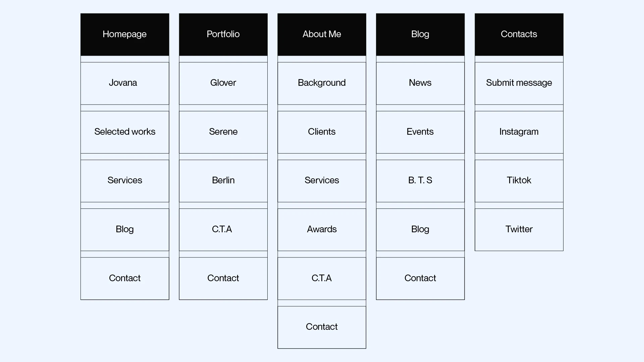Click the Submit message box
Image resolution: width=644 pixels, height=362 pixels.
519,83
